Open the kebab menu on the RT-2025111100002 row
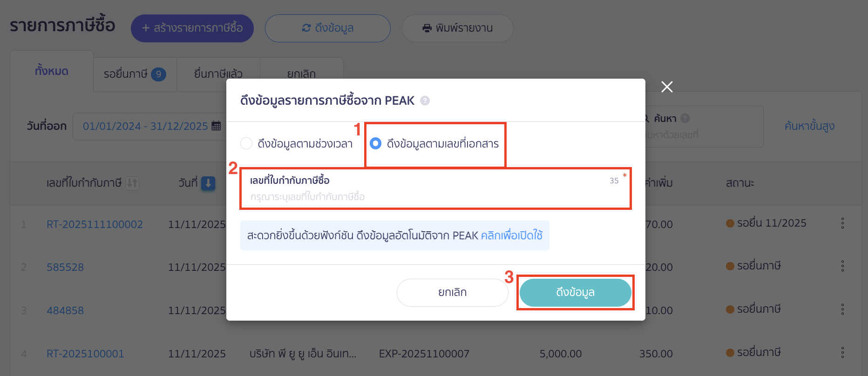 click(843, 223)
